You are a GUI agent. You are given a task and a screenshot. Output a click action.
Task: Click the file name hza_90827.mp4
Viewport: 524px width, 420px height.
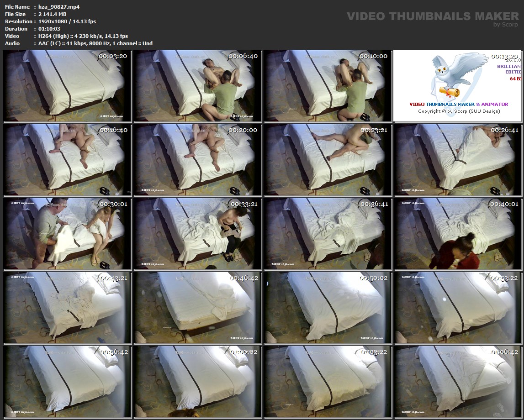pyautogui.click(x=59, y=7)
